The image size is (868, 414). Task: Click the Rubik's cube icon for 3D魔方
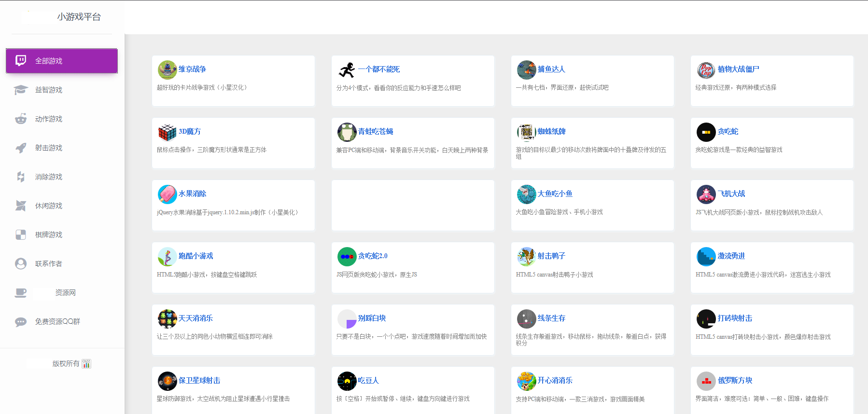tap(167, 132)
